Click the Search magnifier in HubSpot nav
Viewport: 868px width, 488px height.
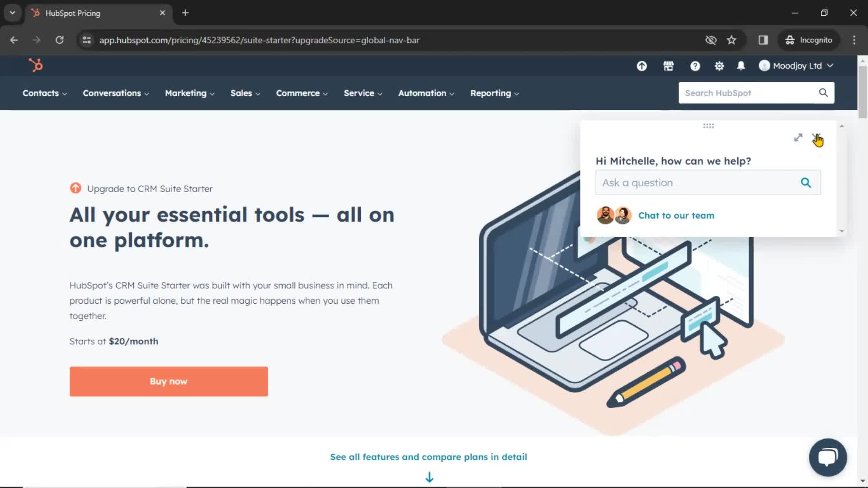823,93
